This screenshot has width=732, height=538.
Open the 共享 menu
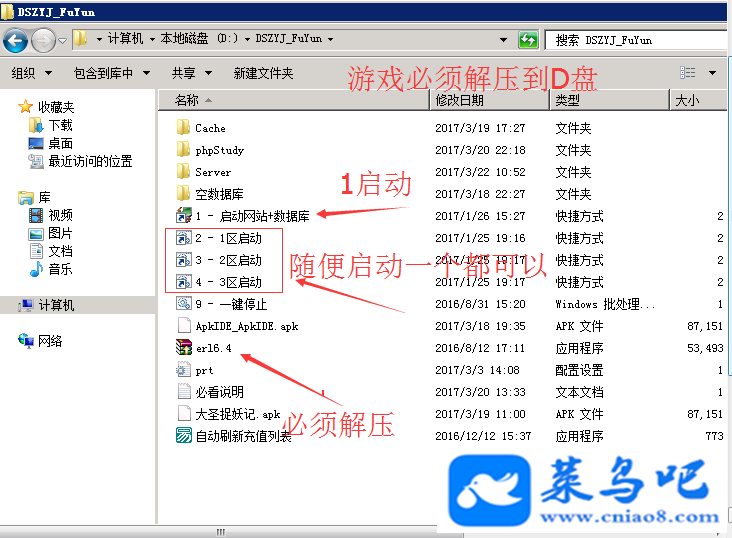[x=192, y=73]
